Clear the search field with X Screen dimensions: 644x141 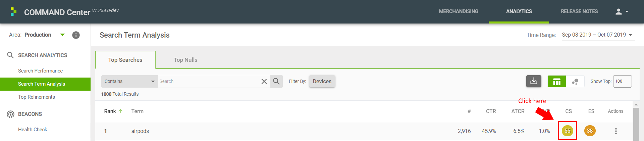[264, 81]
